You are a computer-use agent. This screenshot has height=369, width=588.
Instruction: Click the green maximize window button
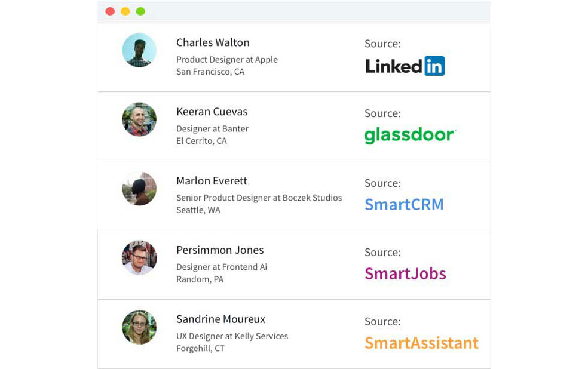pyautogui.click(x=140, y=11)
